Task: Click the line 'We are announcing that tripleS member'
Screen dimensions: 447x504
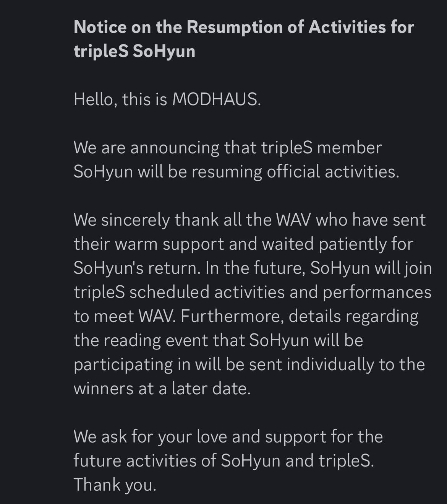Action: click(228, 148)
